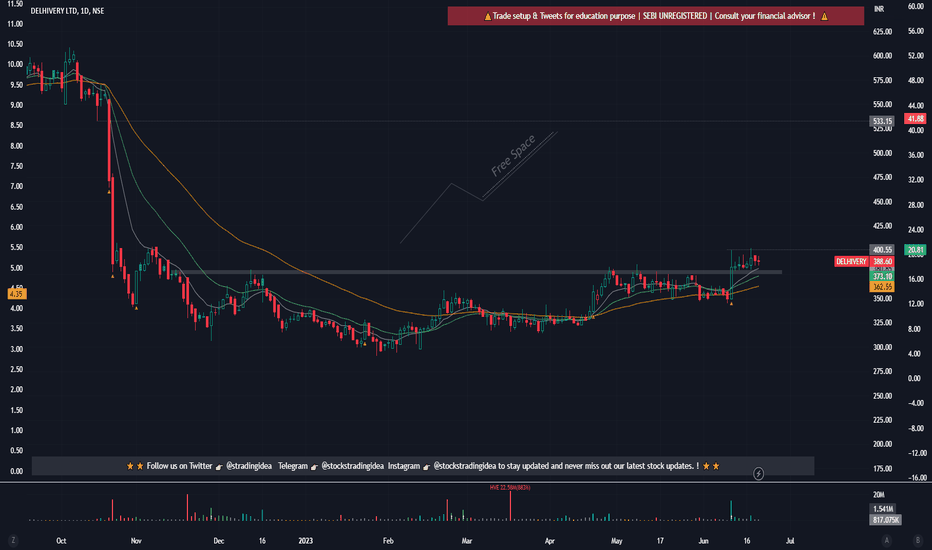
Task: Select the red DELHIVERY price line label
Action: (x=851, y=262)
